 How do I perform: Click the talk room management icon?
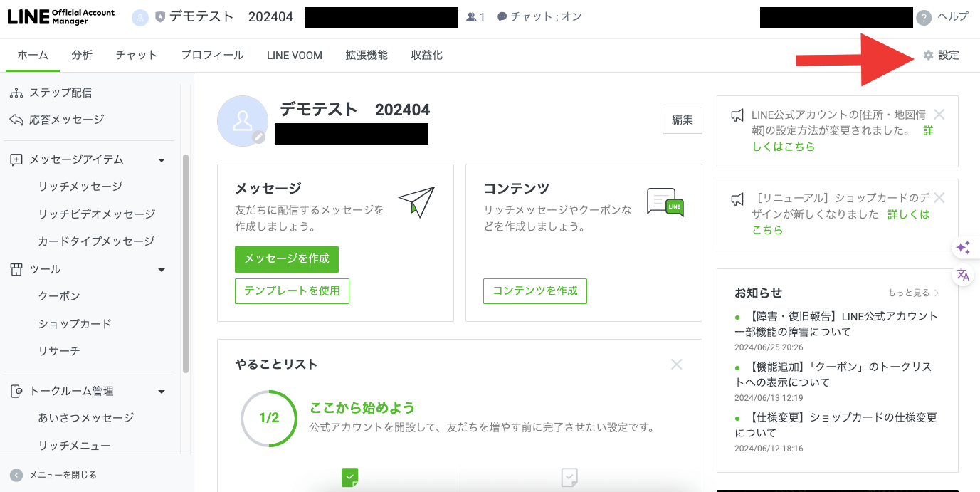(x=16, y=391)
